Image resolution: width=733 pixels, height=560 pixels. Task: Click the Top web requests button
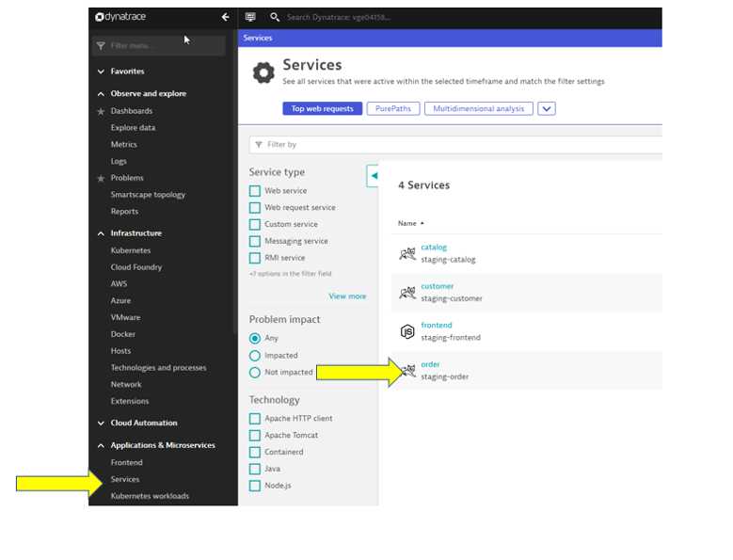(322, 108)
